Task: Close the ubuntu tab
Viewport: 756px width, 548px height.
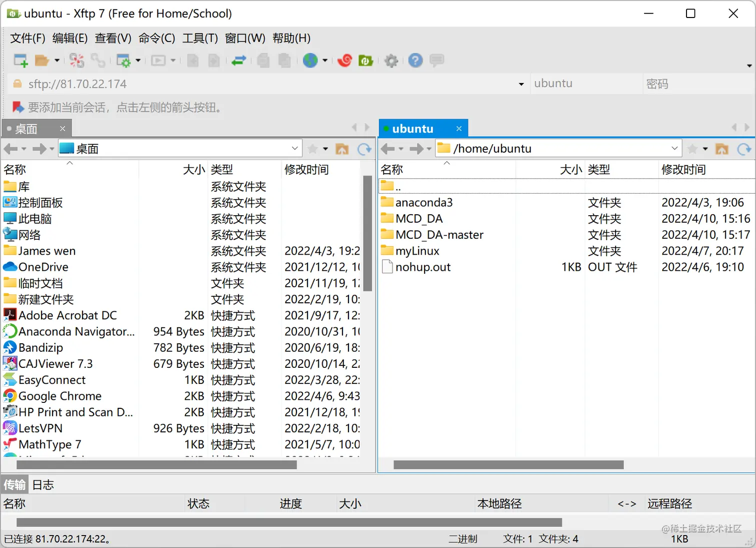Action: coord(459,129)
